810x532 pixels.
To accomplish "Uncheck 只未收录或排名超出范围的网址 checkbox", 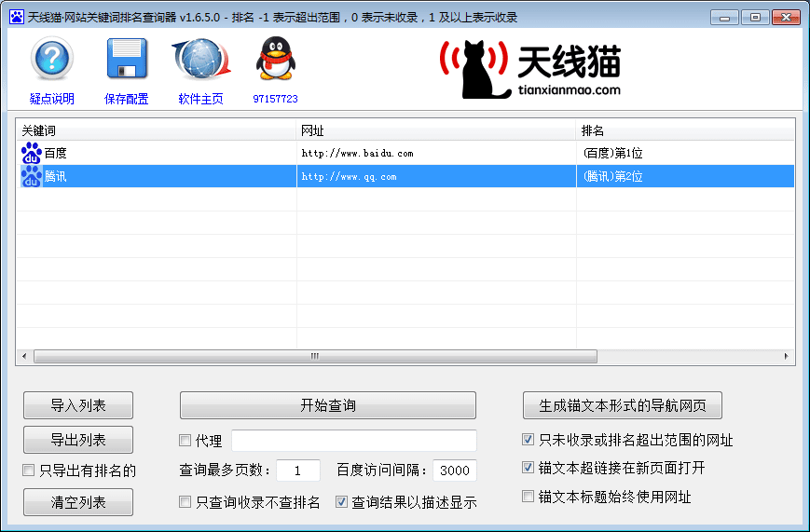I will (528, 440).
